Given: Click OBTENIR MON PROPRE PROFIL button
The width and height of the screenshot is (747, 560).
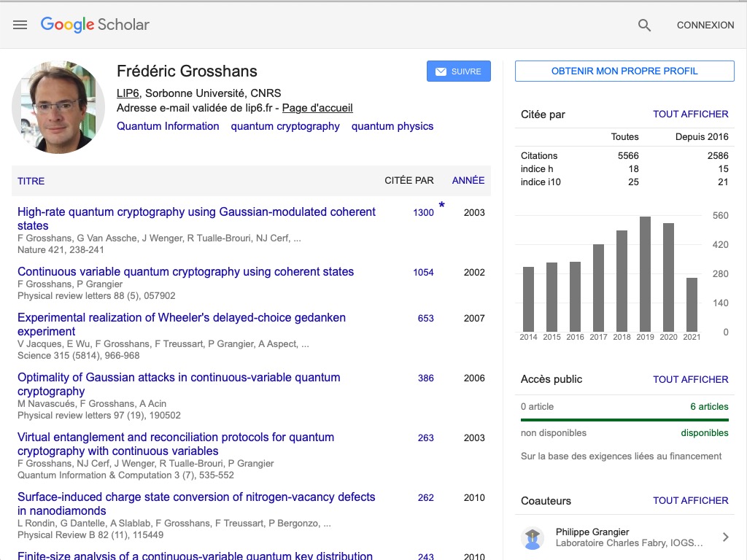Looking at the screenshot, I should pos(624,71).
